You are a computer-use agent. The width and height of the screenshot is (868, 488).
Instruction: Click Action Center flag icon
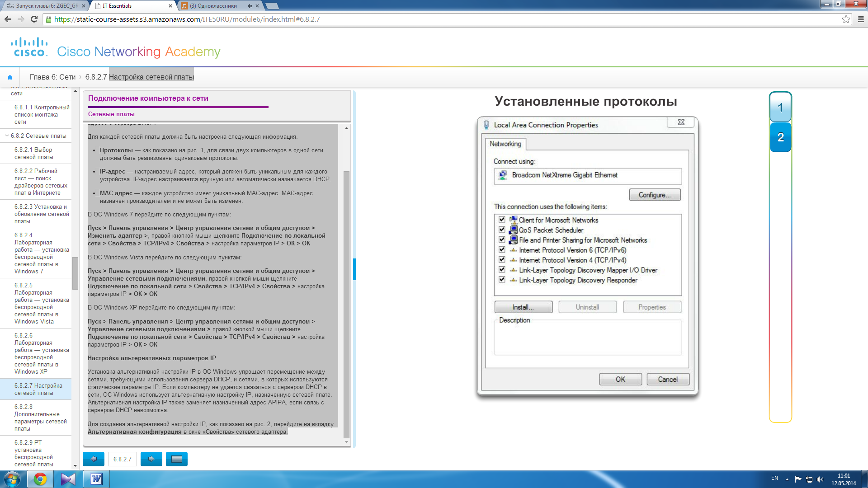point(798,479)
